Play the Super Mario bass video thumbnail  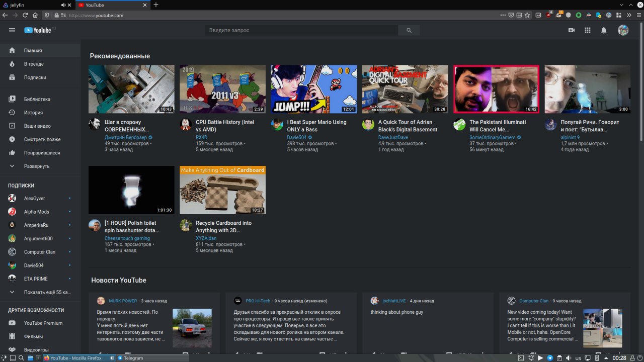(x=314, y=89)
